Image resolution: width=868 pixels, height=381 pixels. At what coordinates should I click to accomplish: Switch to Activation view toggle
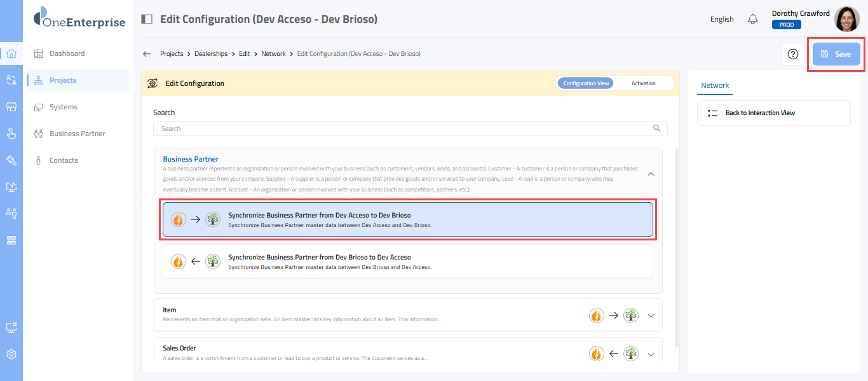(x=643, y=83)
